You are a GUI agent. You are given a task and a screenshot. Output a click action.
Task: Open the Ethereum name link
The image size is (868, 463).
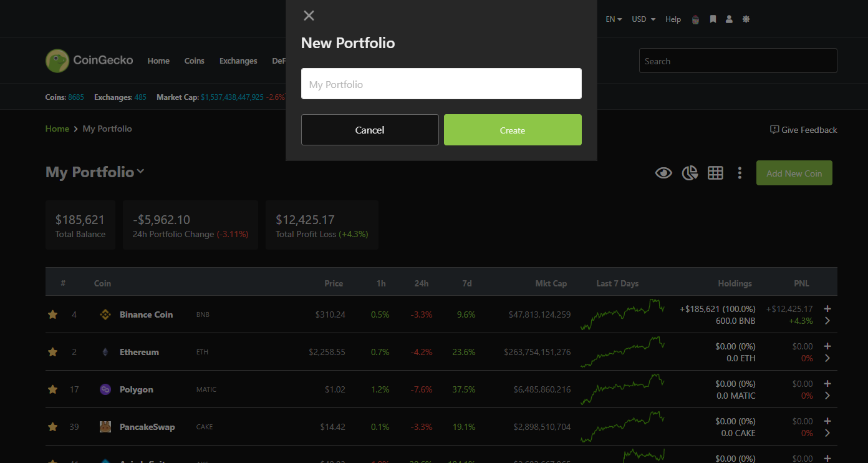pyautogui.click(x=139, y=352)
